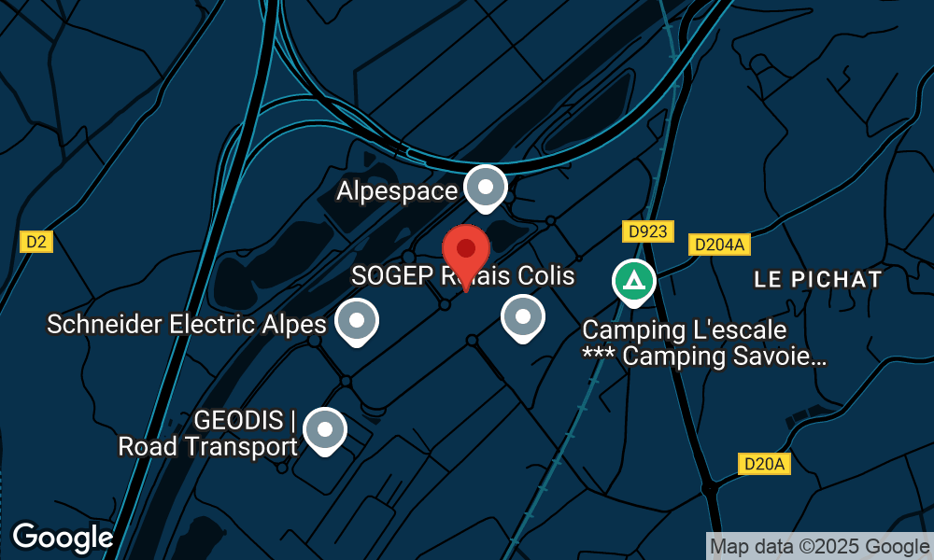The width and height of the screenshot is (934, 560).
Task: Select the green camping tent icon
Action: point(634,283)
